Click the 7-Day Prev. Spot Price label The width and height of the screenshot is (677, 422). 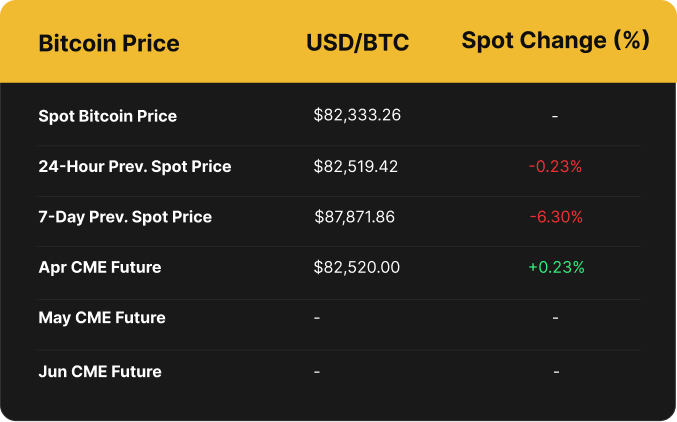[x=125, y=216]
